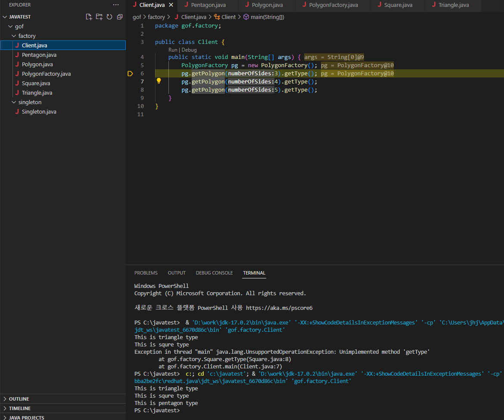
Task: Click the Debug code lens above main
Action: pos(189,50)
